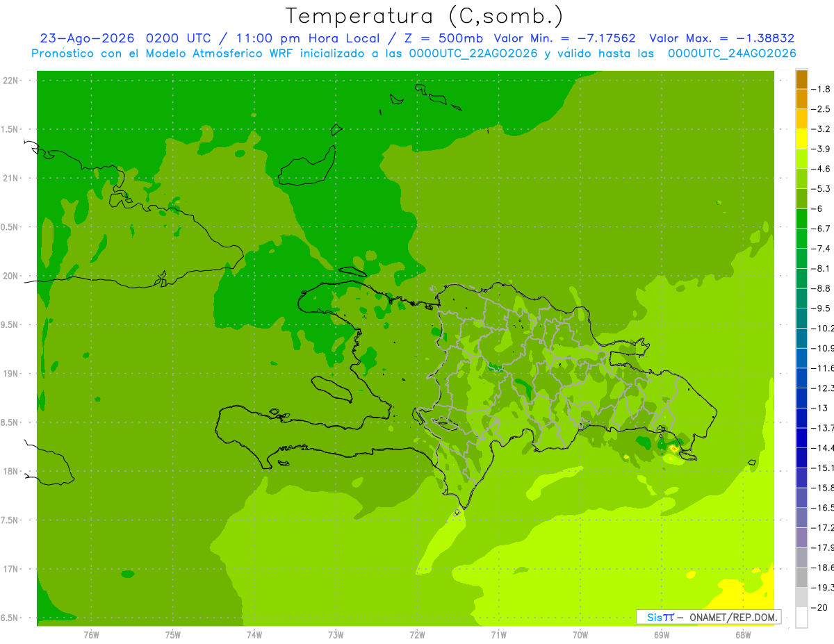
Task: Click the colorbar label "-9.5"
Action: click(821, 308)
